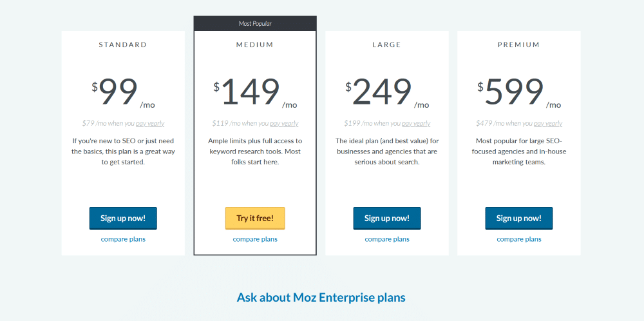Open compare plans link under Standard

point(123,239)
